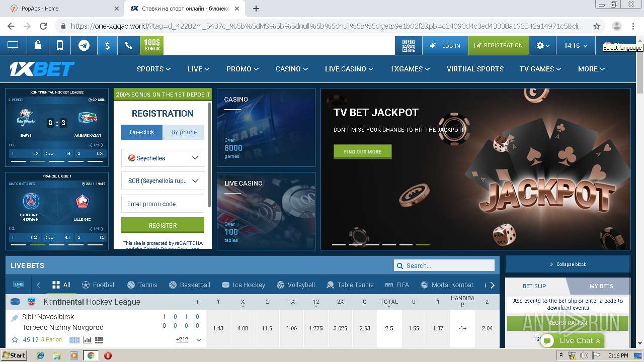Bet on odds 1.43 for Sibir
The height and width of the screenshot is (362, 644).
(218, 328)
